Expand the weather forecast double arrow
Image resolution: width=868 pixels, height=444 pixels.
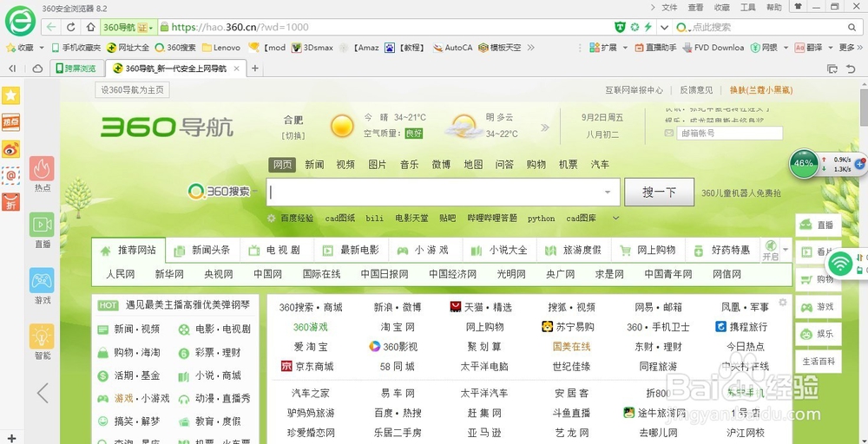[x=545, y=127]
